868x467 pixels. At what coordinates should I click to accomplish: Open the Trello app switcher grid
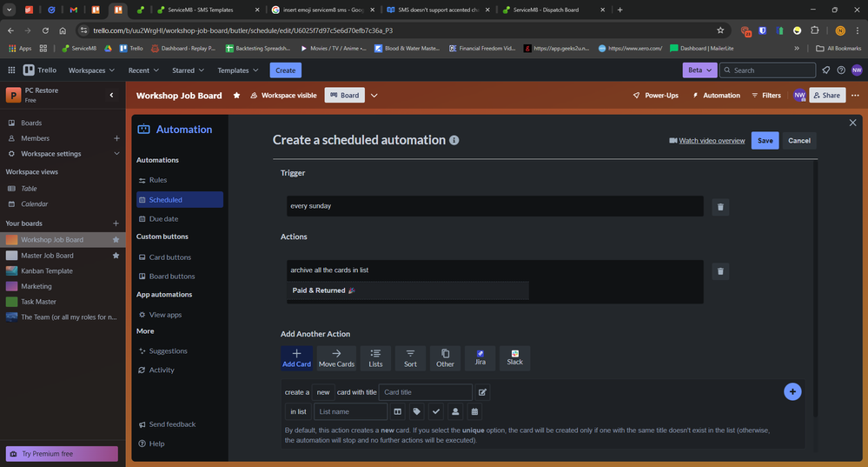click(x=11, y=70)
